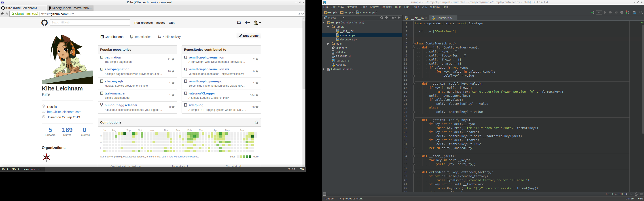Click lightest gray legend swatch beside Less

click(239, 157)
